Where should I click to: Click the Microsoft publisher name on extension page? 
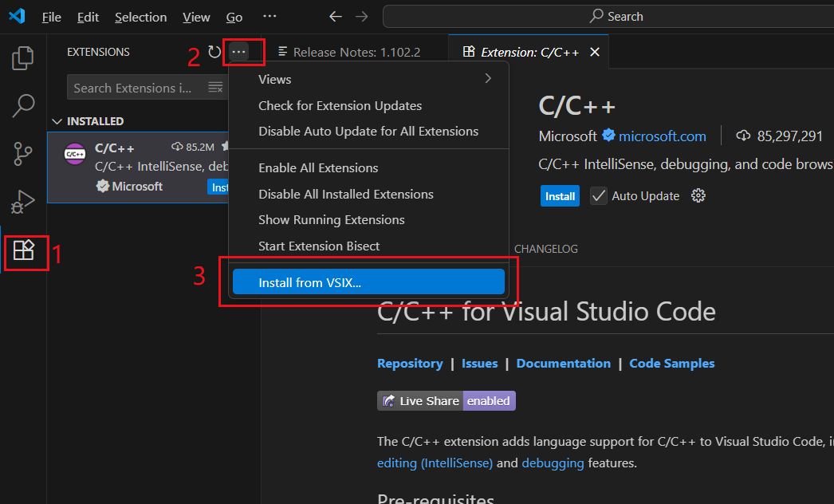coord(568,136)
